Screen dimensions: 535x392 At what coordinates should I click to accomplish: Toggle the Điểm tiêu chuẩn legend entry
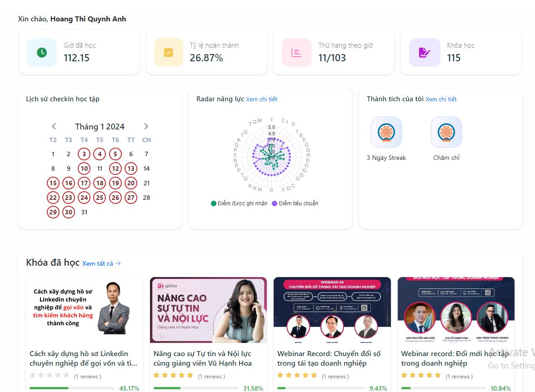(296, 203)
